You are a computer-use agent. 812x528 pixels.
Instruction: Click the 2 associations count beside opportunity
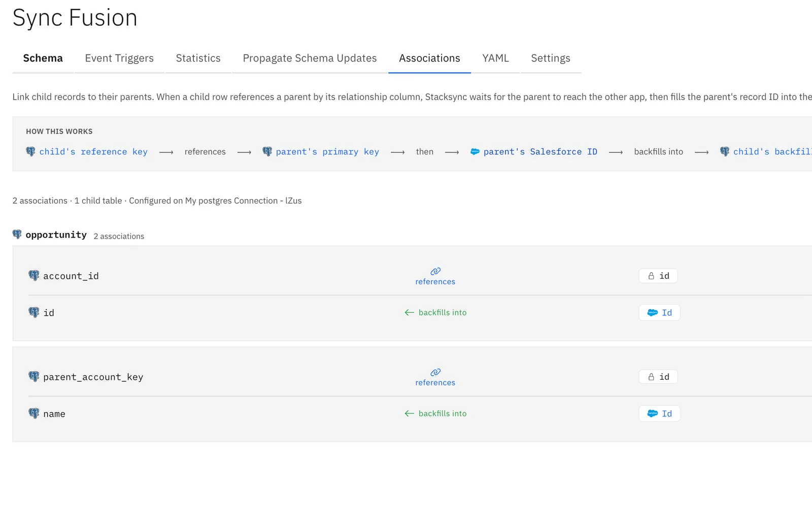pyautogui.click(x=119, y=236)
